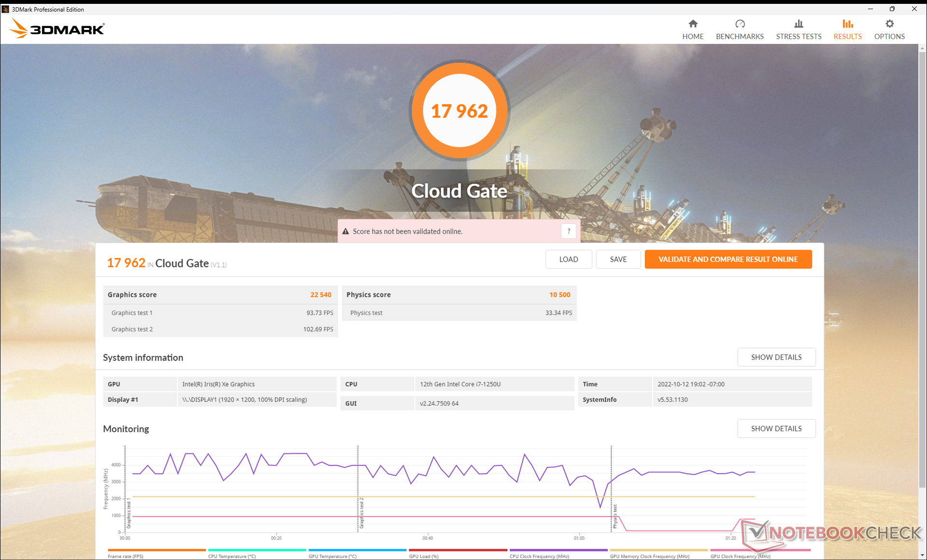Toggle the Frame rate (FPS) legend

126,556
